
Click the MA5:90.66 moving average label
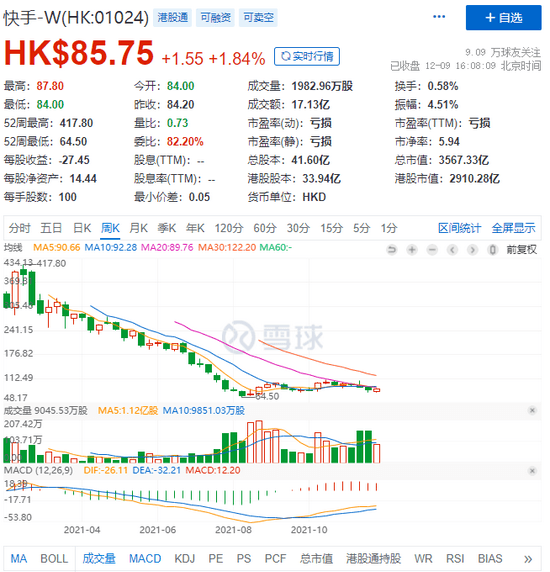tap(57, 247)
